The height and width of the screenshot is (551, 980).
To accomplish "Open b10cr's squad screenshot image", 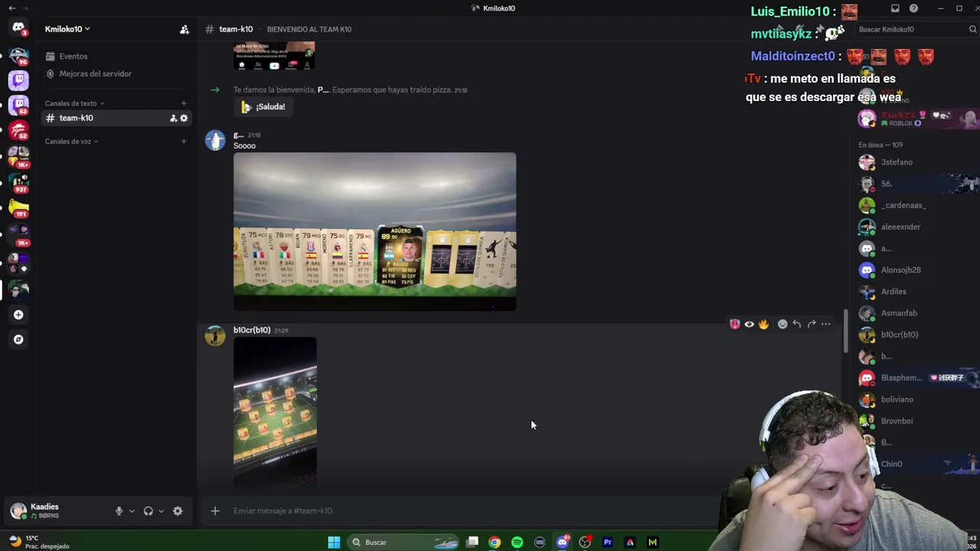I will pyautogui.click(x=275, y=412).
